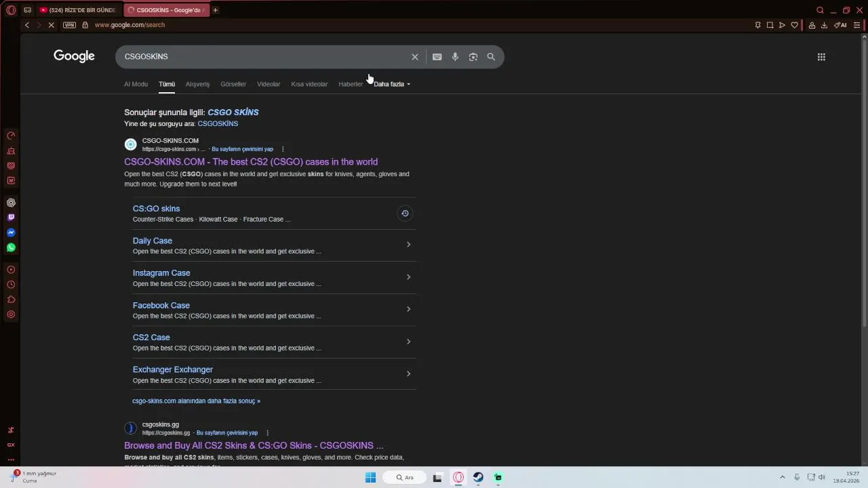Stop loading the current page
Screen dimensions: 868x488
pos(50,25)
